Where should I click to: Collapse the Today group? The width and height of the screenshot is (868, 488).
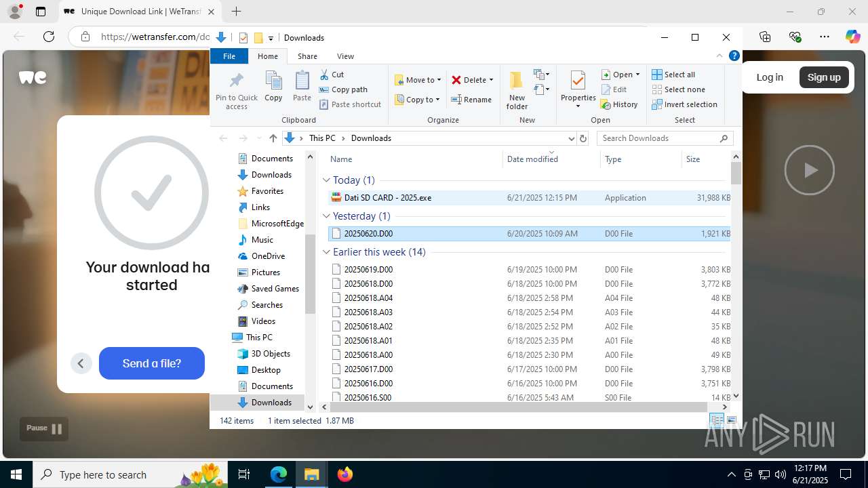coord(326,180)
